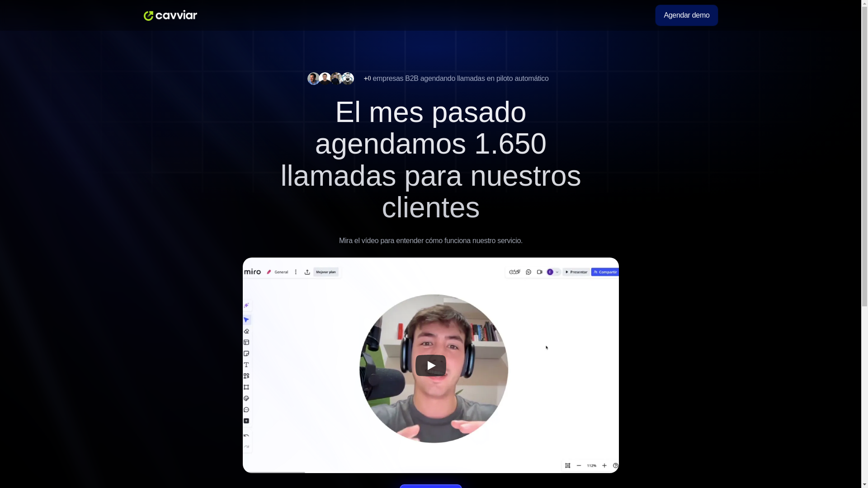Open the comment tool in sidebar
Image resolution: width=868 pixels, height=488 pixels.
pos(246,410)
